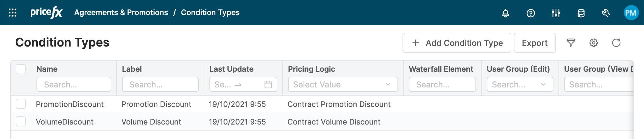The width and height of the screenshot is (644, 139).
Task: Click the table filter funnel icon
Action: tap(571, 43)
